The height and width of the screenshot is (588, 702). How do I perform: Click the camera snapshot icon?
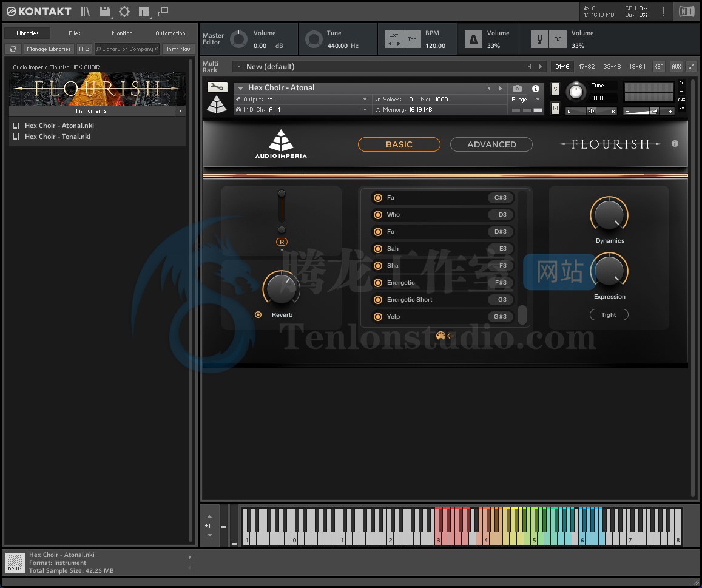coord(517,88)
